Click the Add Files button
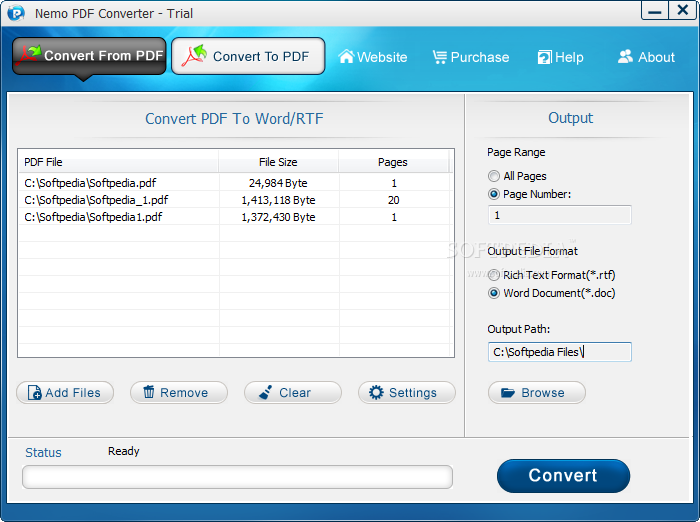This screenshot has width=700, height=522. (x=65, y=393)
